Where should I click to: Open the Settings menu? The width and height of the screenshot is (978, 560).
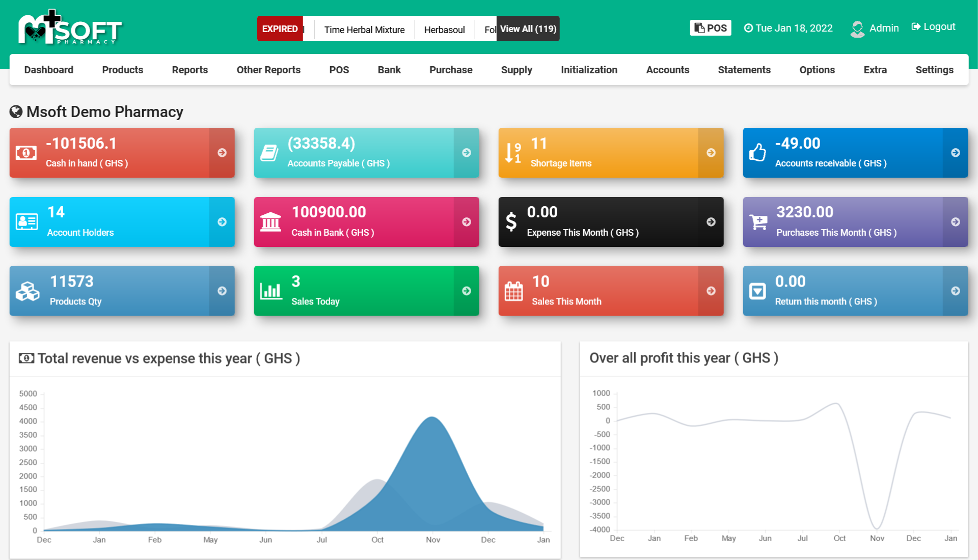pyautogui.click(x=935, y=70)
